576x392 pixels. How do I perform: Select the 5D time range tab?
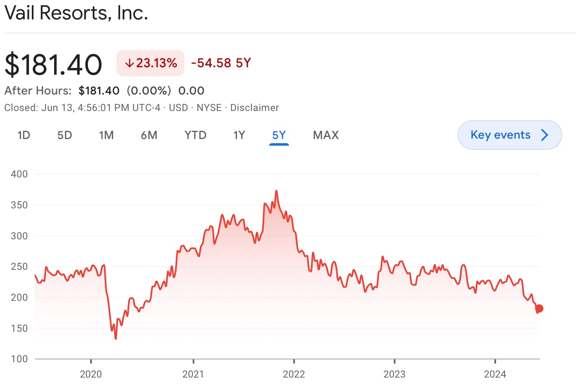click(x=64, y=135)
